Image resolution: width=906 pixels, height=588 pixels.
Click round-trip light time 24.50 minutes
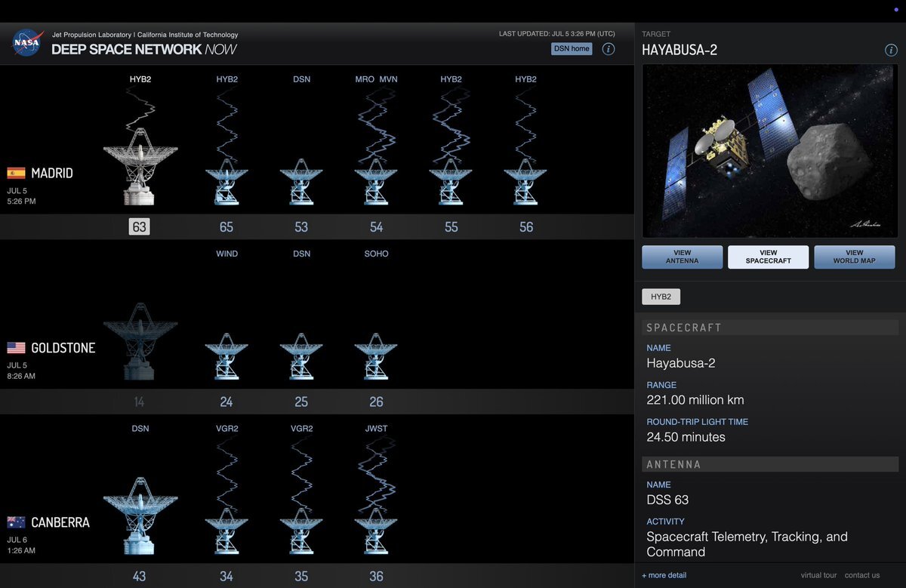686,437
